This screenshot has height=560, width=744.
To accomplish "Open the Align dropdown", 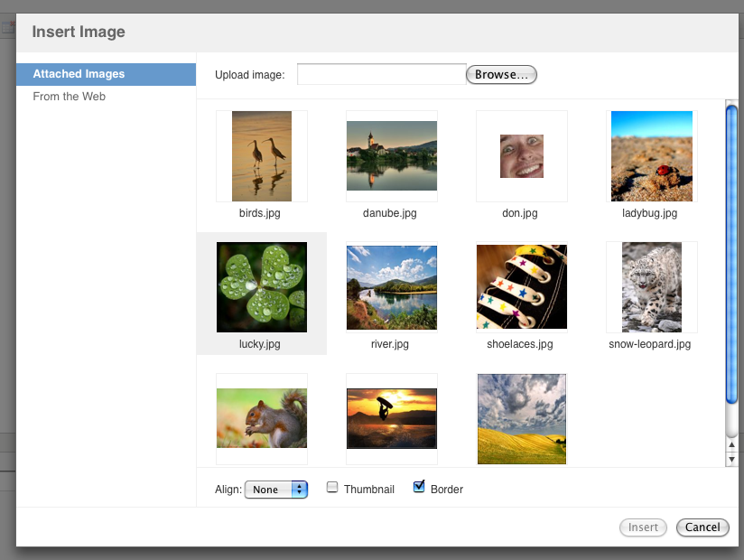I will 276,490.
